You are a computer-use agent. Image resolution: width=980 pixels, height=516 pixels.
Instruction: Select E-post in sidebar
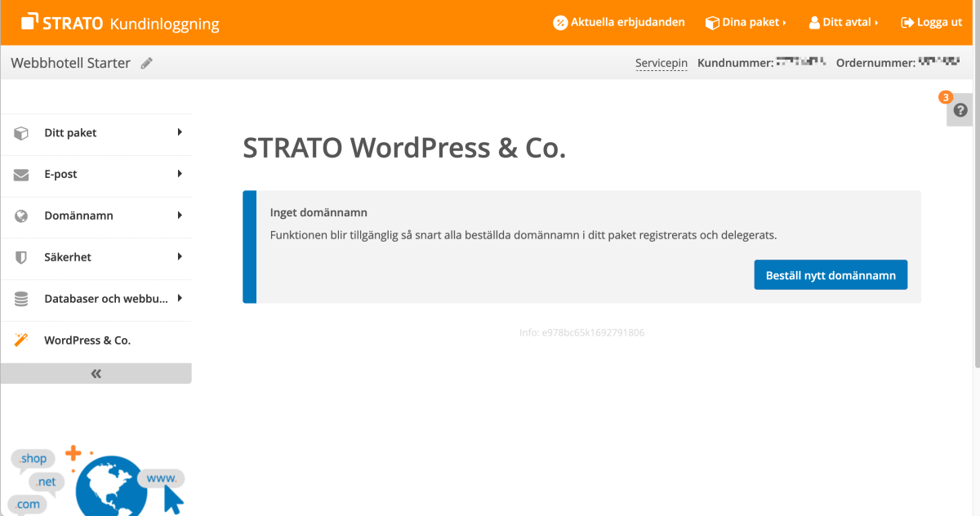pos(96,174)
